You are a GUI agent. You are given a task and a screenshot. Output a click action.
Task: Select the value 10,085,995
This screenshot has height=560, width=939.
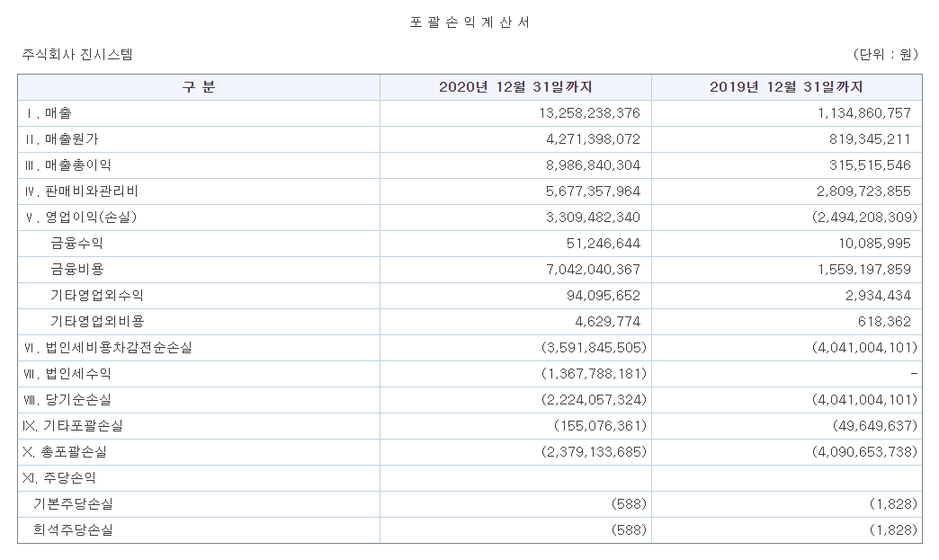coord(874,244)
